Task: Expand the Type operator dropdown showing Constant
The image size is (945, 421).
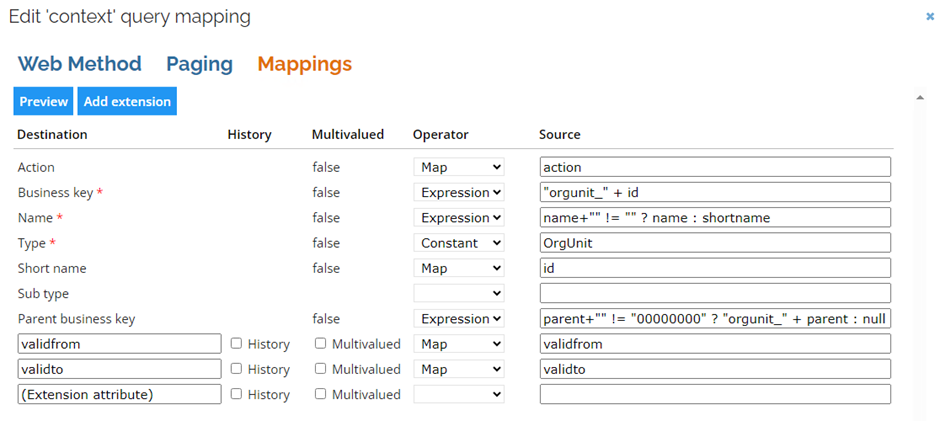Action: click(459, 243)
